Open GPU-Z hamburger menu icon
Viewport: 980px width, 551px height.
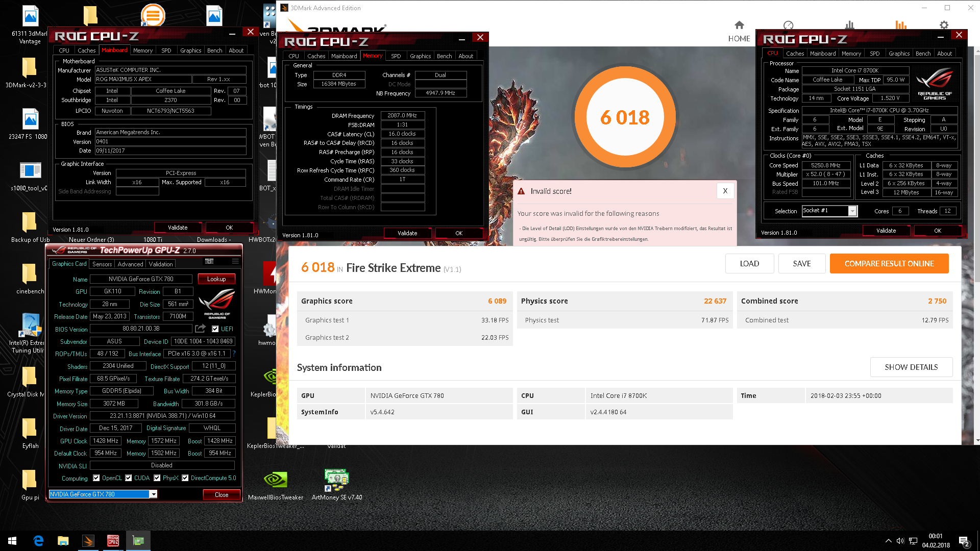(x=235, y=261)
